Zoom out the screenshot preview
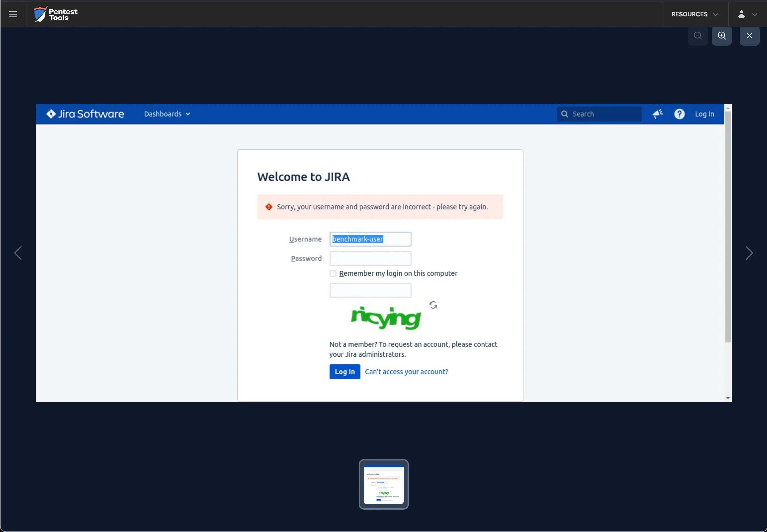This screenshot has height=532, width=767. (x=698, y=36)
